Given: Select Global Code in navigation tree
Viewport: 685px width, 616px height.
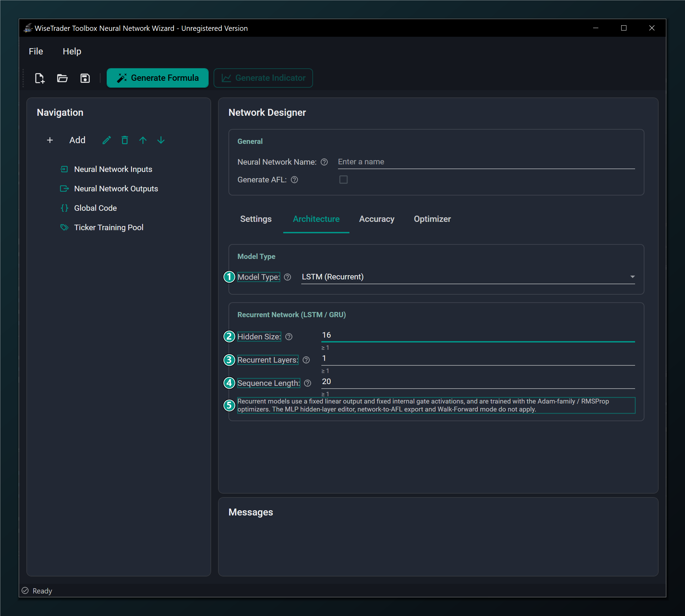Looking at the screenshot, I should [95, 208].
